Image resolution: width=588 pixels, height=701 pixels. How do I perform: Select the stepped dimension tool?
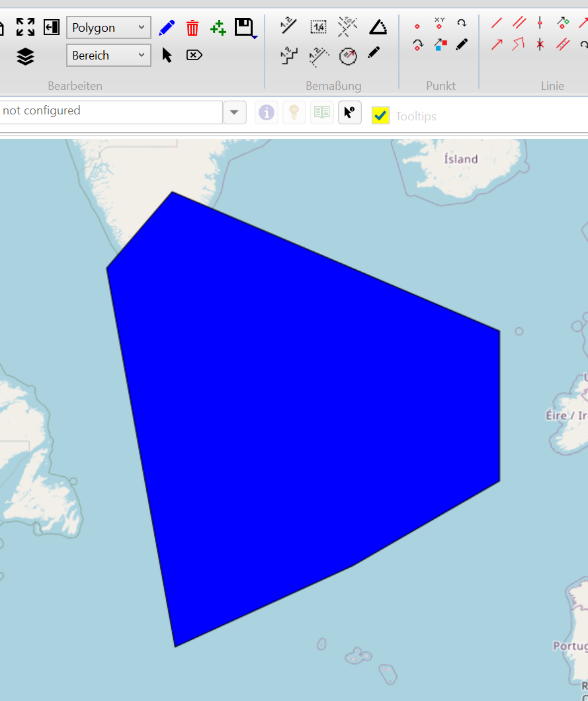289,56
